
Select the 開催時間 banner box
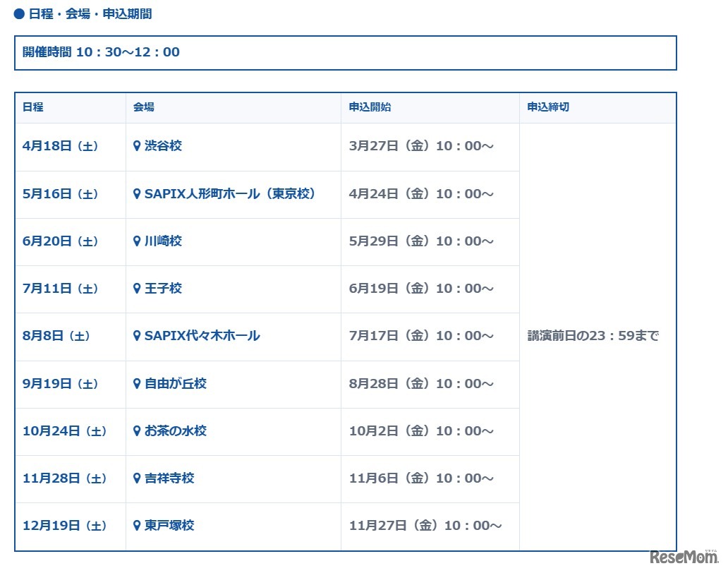346,53
